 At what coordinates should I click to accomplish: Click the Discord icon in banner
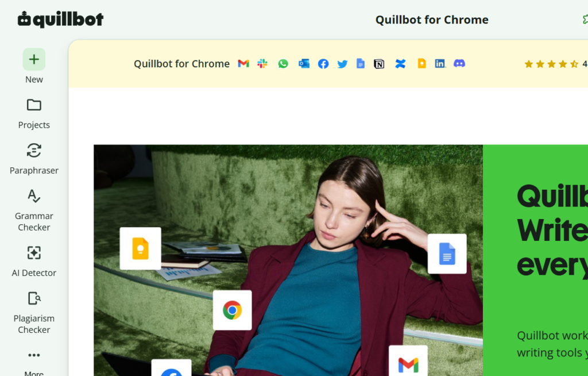(x=459, y=63)
